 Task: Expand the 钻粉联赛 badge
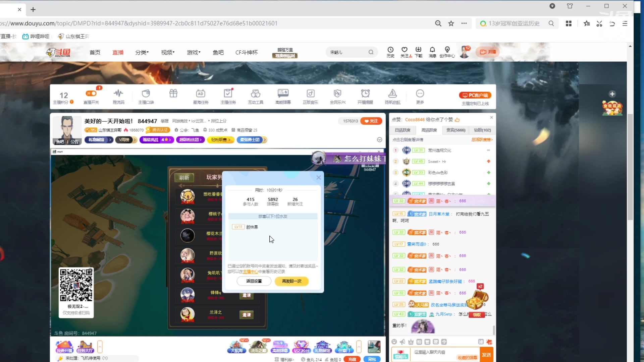pyautogui.click(x=220, y=140)
